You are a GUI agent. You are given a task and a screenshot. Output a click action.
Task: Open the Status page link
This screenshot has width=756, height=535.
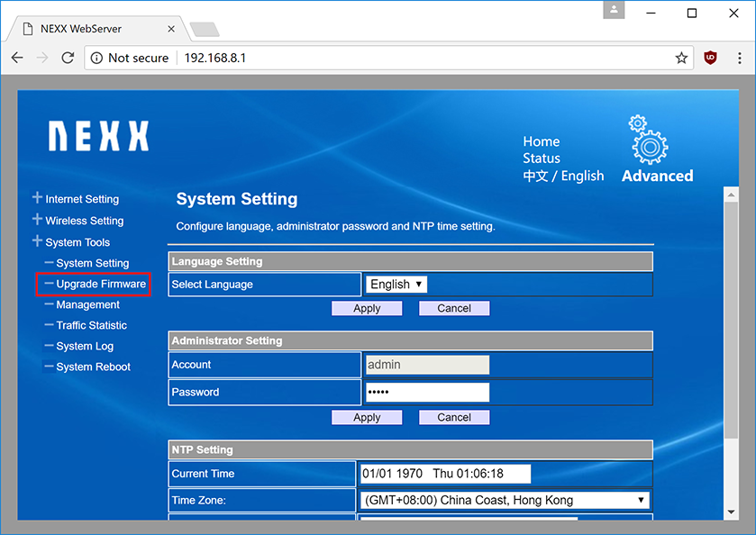[542, 159]
